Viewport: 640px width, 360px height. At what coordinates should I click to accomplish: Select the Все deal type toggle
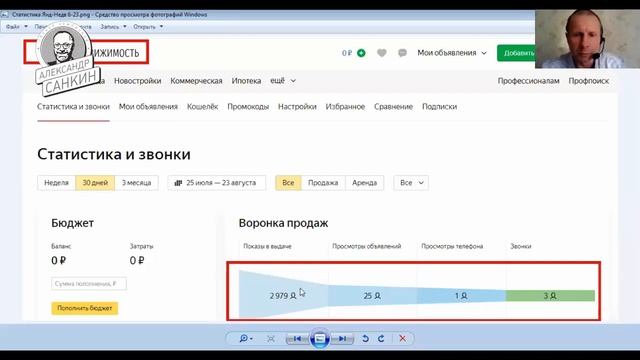click(x=288, y=183)
